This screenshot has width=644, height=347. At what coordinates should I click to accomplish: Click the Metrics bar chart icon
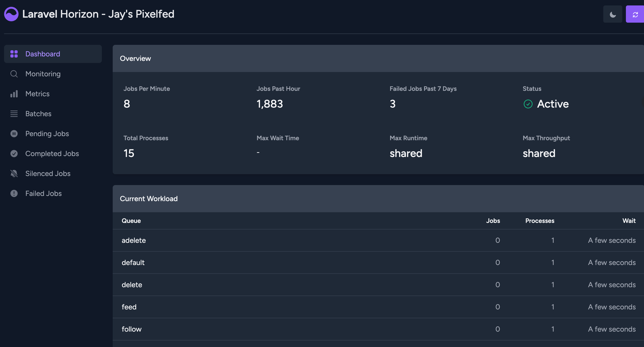14,94
